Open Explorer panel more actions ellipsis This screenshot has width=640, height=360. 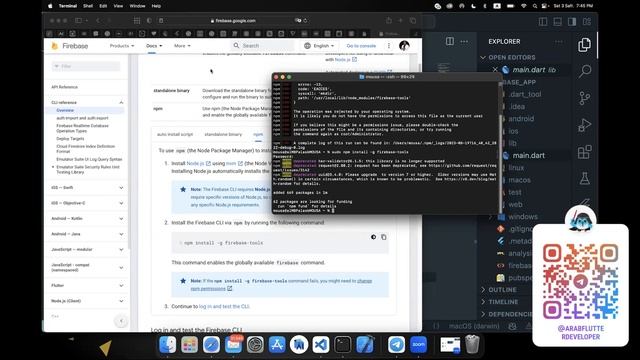(558, 42)
